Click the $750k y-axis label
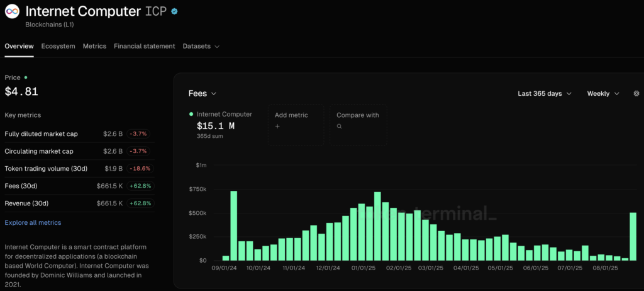This screenshot has height=291, width=644. click(197, 189)
